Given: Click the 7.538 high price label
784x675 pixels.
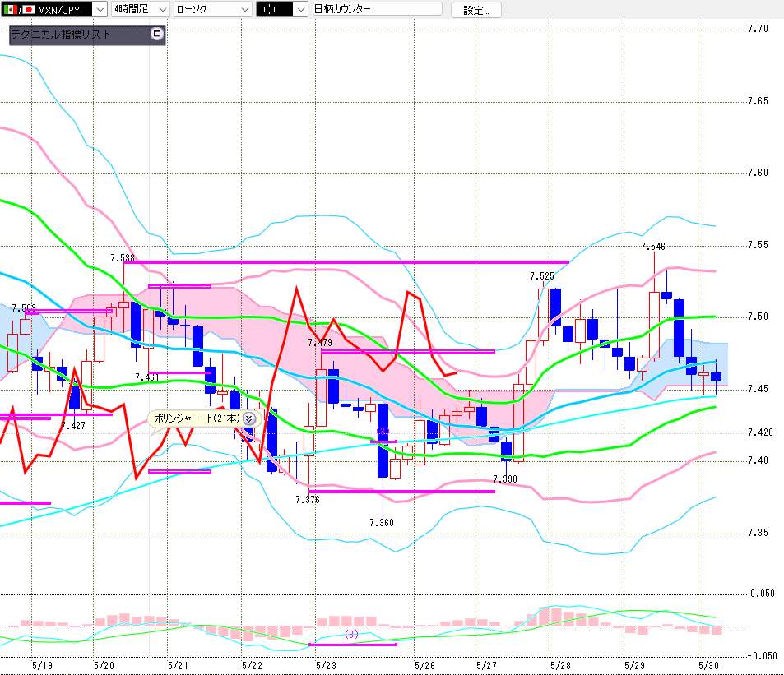Looking at the screenshot, I should (x=123, y=258).
